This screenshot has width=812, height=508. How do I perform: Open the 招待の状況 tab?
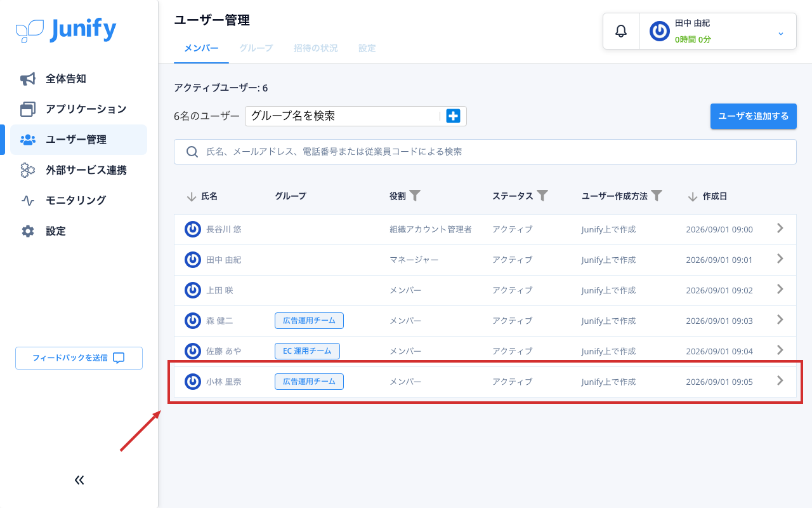[x=315, y=48]
